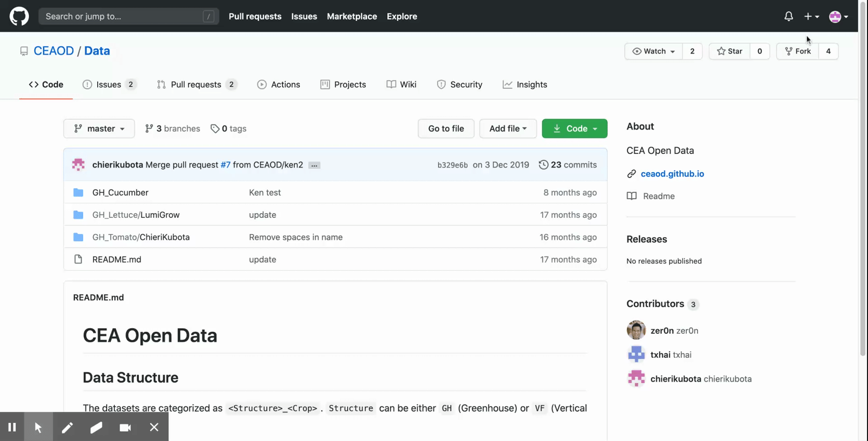The height and width of the screenshot is (441, 868).
Task: Open the ceaod.github.io link
Action: coord(672,174)
